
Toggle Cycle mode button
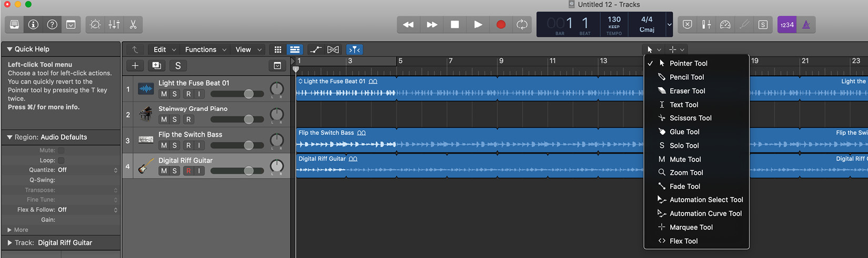(x=522, y=25)
